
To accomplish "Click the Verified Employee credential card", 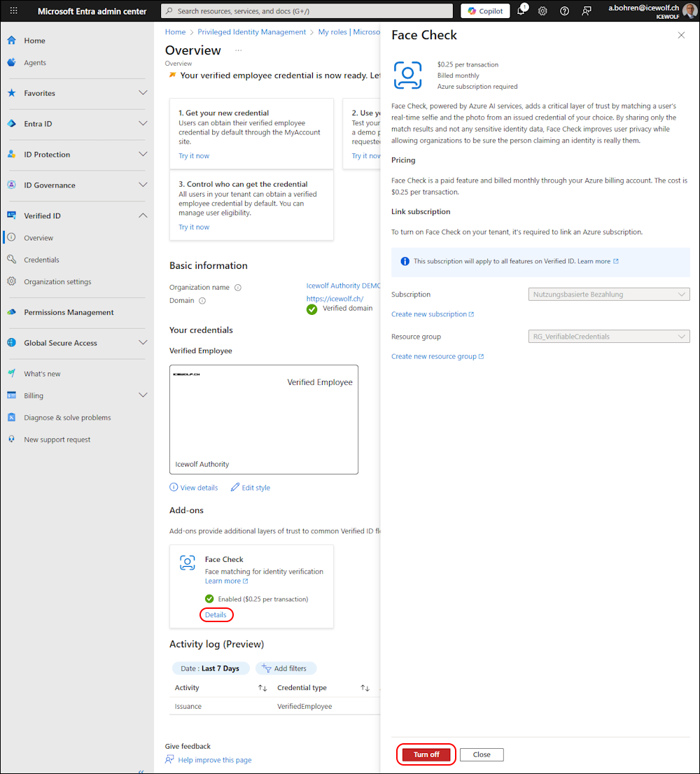I will [x=264, y=420].
